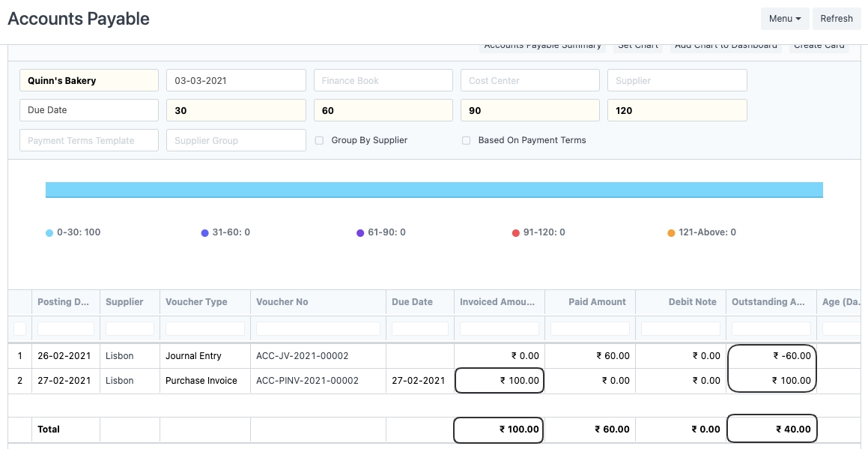868x449 pixels.
Task: Click the 121-Above orange legend dot
Action: (x=672, y=233)
